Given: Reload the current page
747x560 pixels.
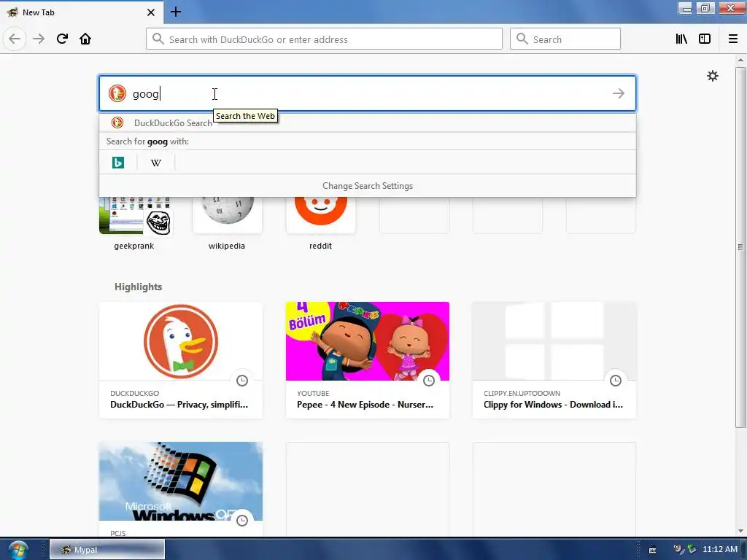Looking at the screenshot, I should [x=62, y=39].
